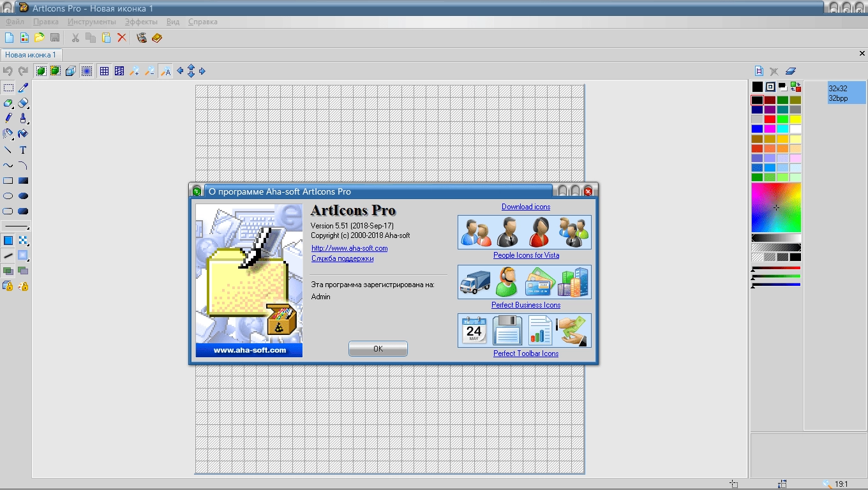Toggle the transparent cube mode button
This screenshot has height=490, width=868.
[x=71, y=71]
